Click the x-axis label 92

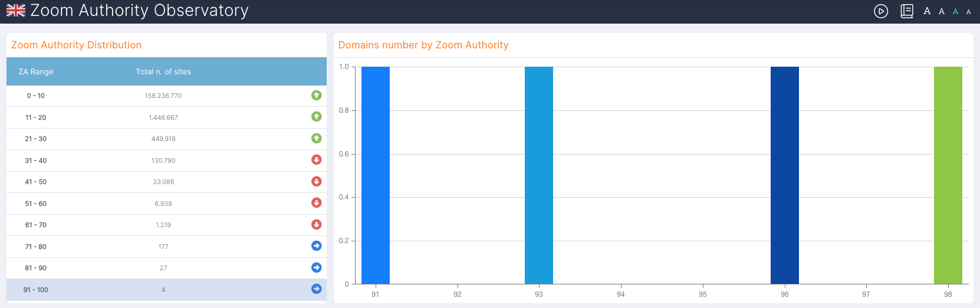tap(458, 294)
